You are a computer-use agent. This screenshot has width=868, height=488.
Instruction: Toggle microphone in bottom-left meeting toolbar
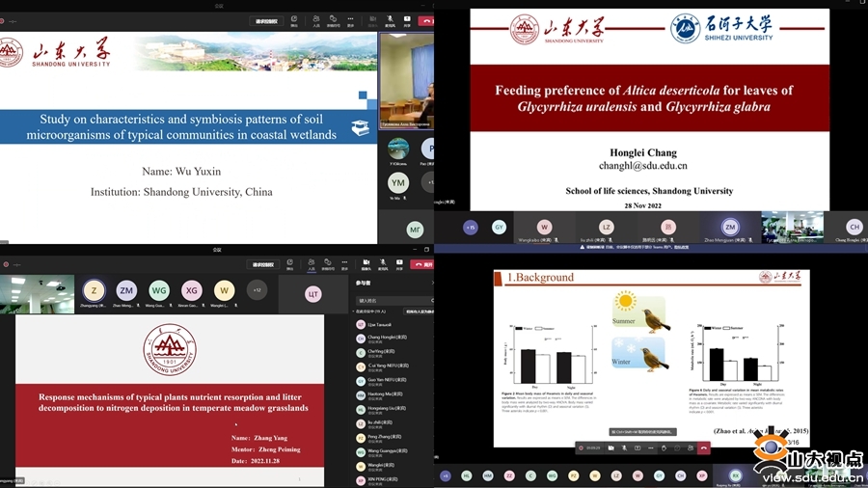pos(383,264)
